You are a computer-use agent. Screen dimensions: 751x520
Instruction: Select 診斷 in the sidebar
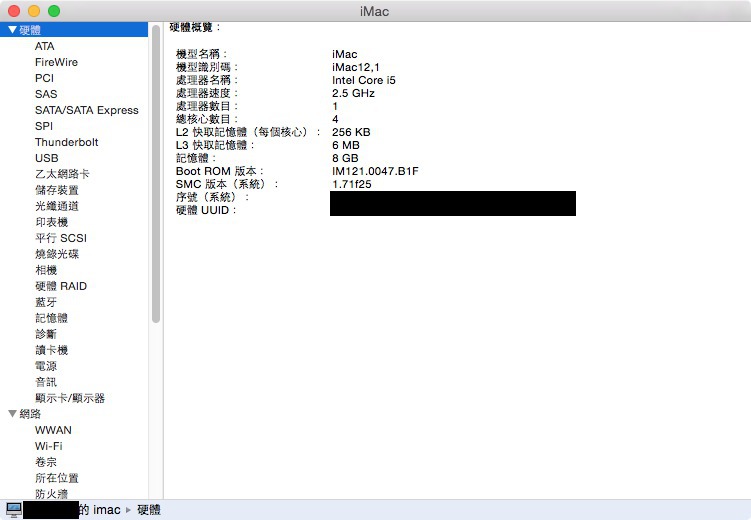click(x=46, y=334)
